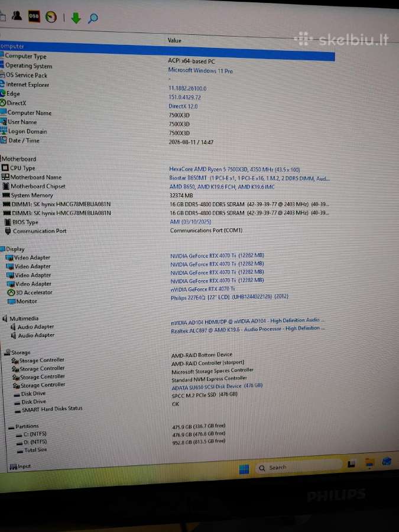Click the Partitions section heading

tap(27, 426)
